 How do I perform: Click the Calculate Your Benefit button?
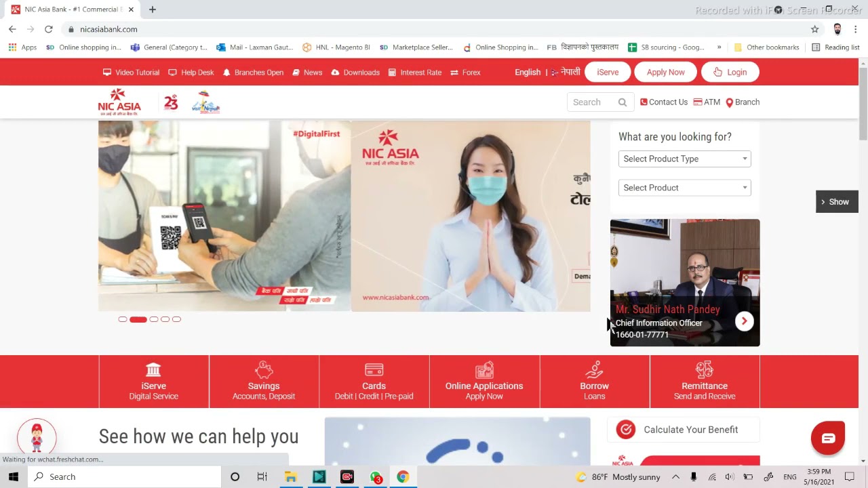tap(685, 430)
